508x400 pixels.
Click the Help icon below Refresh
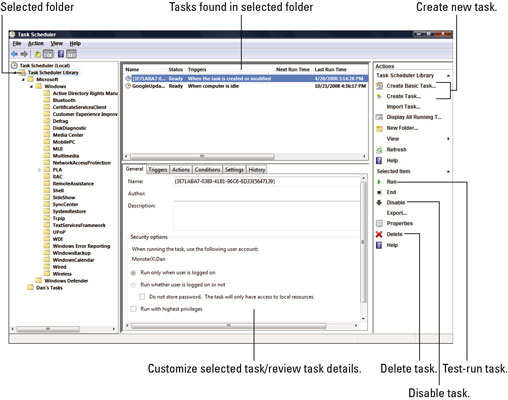point(379,161)
